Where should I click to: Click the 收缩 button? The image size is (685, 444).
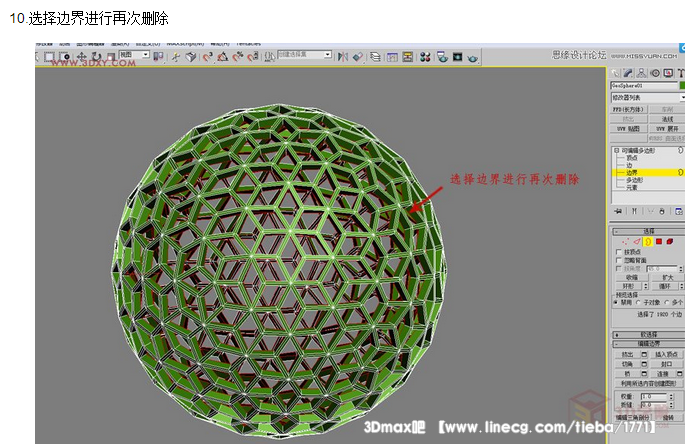(x=632, y=278)
